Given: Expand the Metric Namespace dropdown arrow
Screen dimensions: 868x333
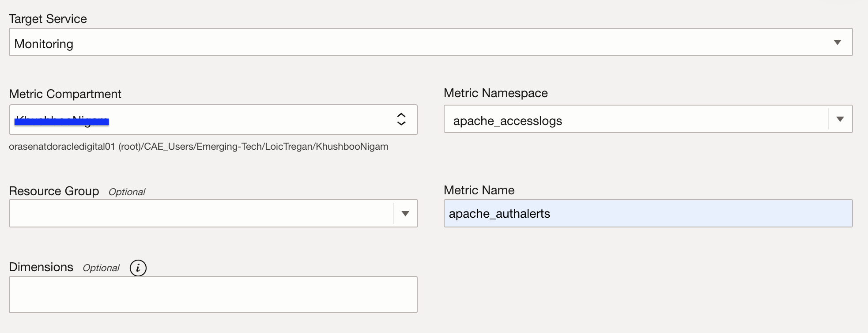Looking at the screenshot, I should [840, 119].
